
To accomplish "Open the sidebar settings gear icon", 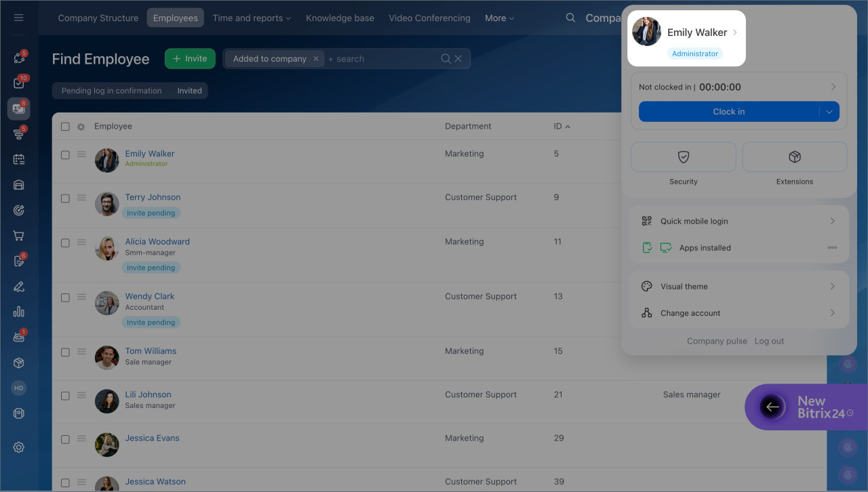I will pos(19,447).
